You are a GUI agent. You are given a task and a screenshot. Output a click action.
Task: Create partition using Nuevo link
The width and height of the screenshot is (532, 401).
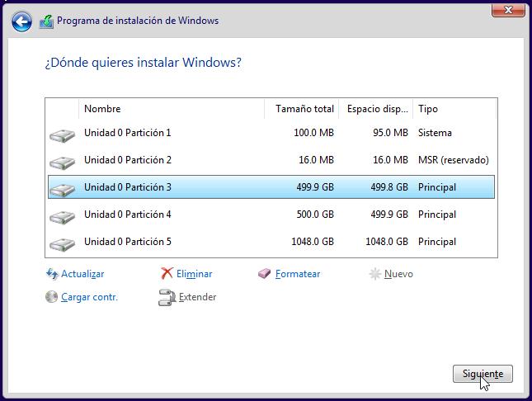(398, 274)
